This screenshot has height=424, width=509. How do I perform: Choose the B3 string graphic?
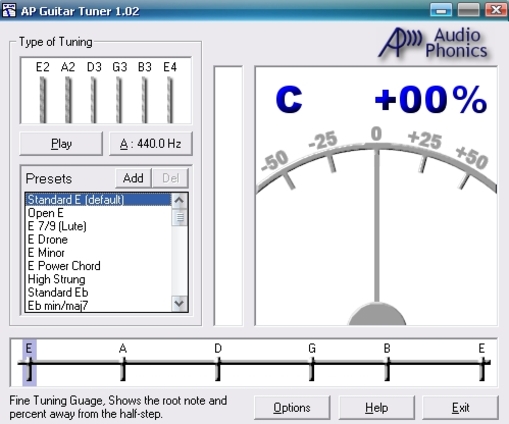point(145,99)
